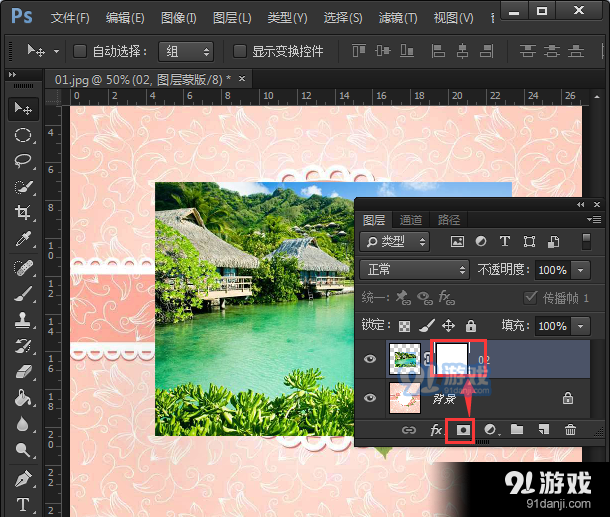Select the Crop tool

click(x=23, y=213)
